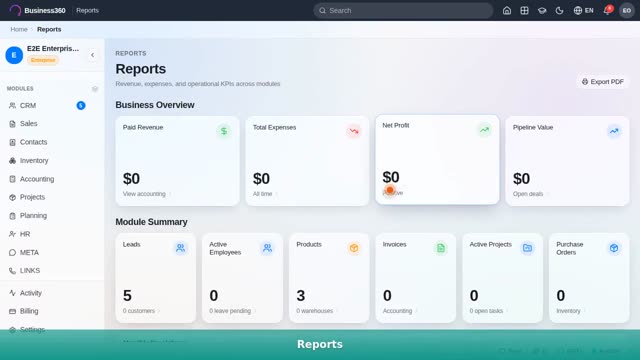Toggle dark mode moon icon
The image size is (640, 360).
560,11
